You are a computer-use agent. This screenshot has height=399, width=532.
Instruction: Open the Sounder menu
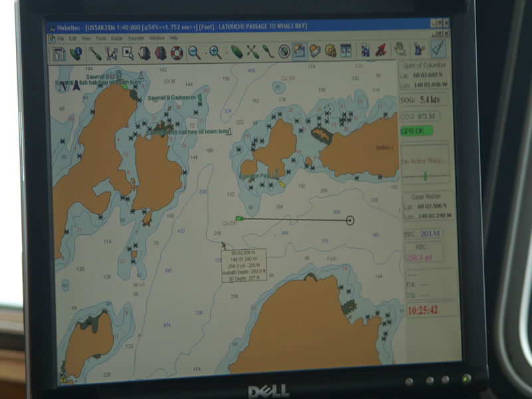coord(136,39)
